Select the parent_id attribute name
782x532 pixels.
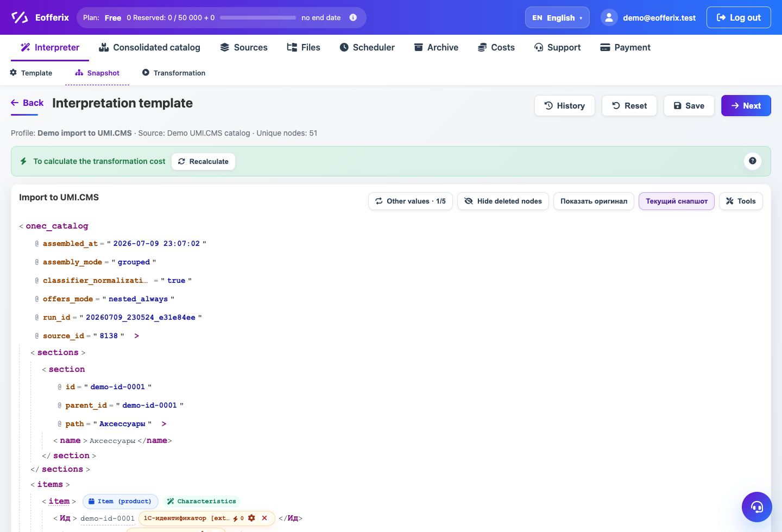point(86,406)
